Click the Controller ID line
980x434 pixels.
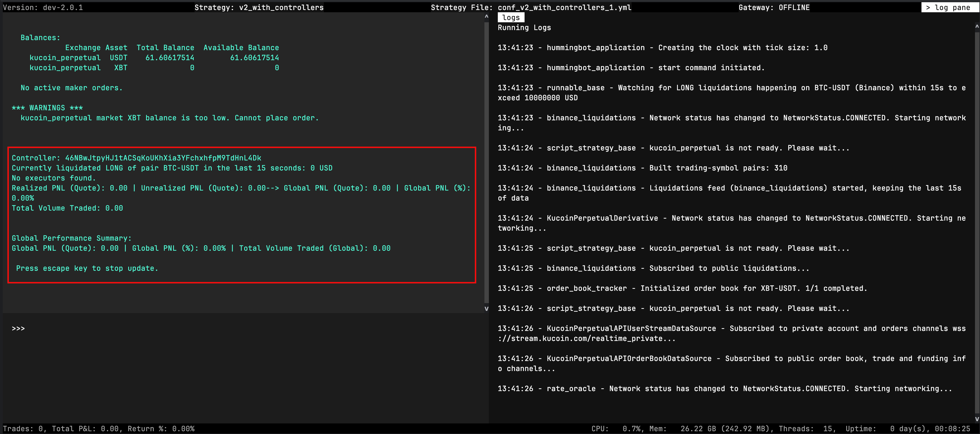[136, 158]
